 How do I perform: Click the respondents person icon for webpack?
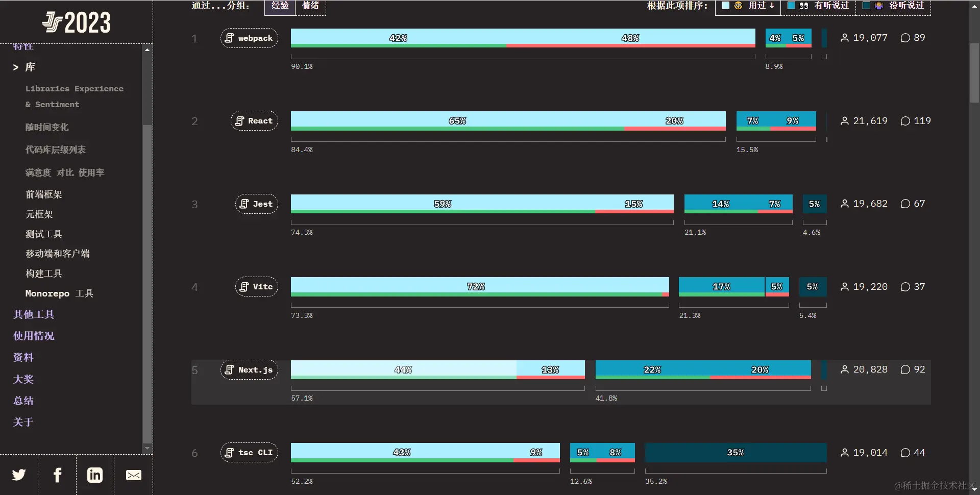pos(845,38)
